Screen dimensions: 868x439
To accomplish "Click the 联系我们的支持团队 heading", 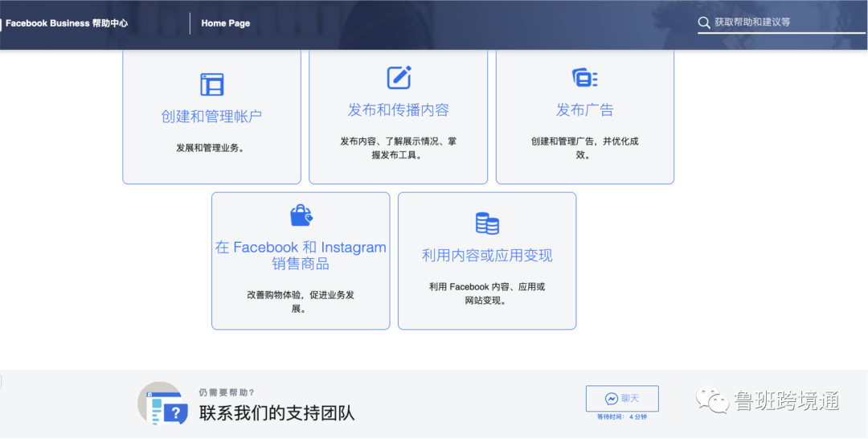I will [276, 413].
